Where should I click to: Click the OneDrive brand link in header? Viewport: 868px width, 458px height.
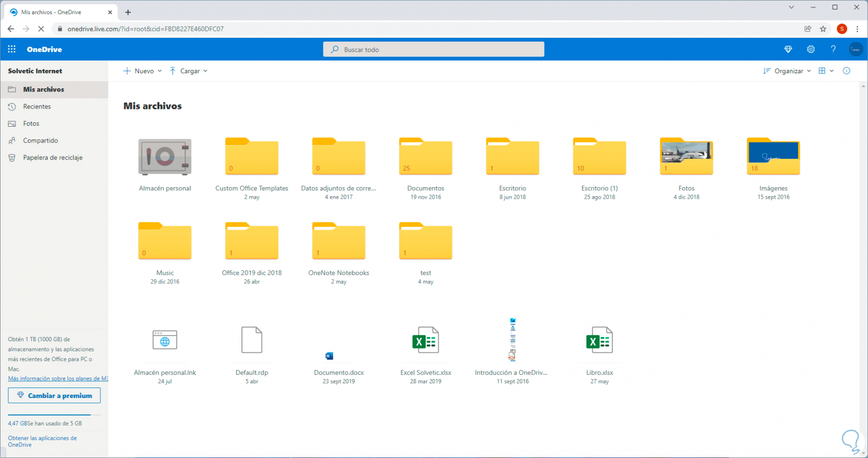point(44,49)
